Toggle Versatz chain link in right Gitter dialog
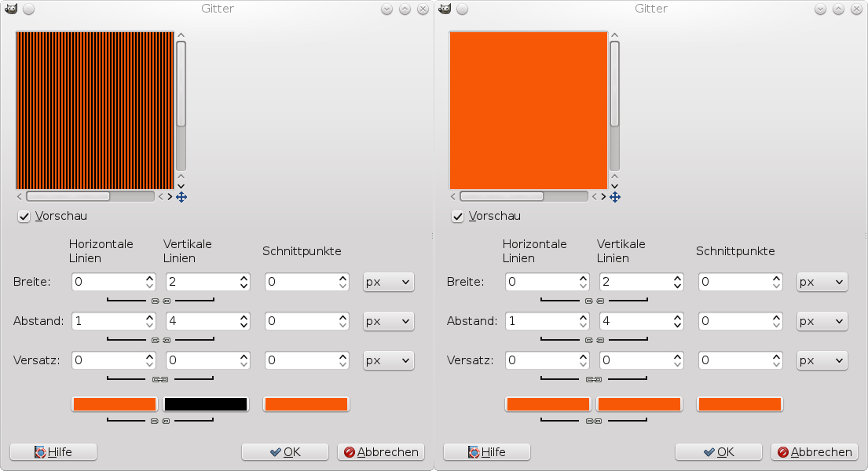 point(593,379)
